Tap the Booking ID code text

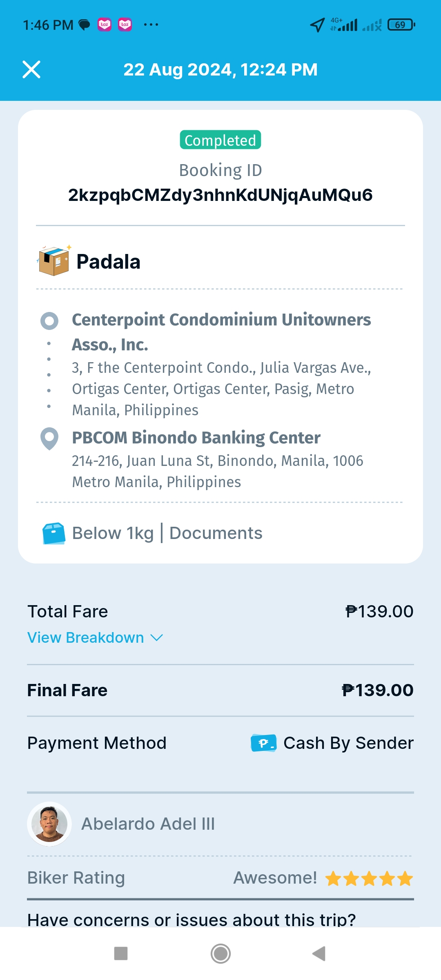tap(220, 195)
